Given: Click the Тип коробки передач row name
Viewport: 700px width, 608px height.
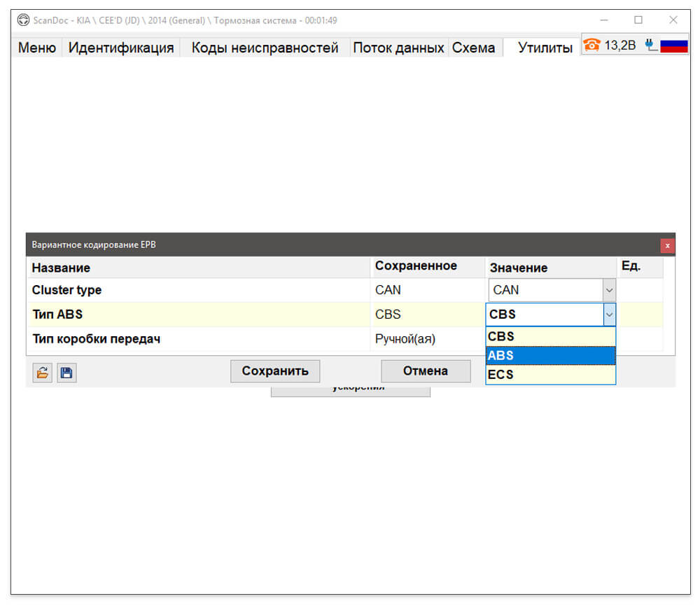Looking at the screenshot, I should [96, 339].
